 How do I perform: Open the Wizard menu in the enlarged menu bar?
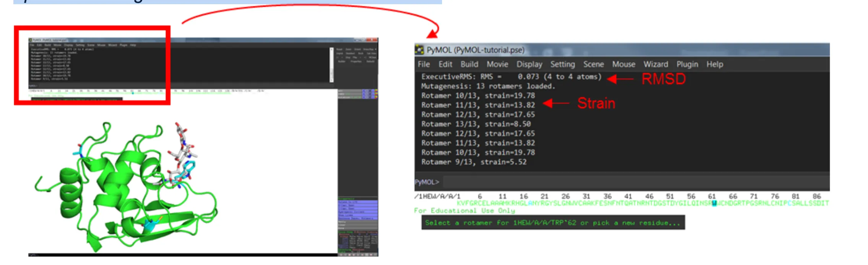[655, 64]
